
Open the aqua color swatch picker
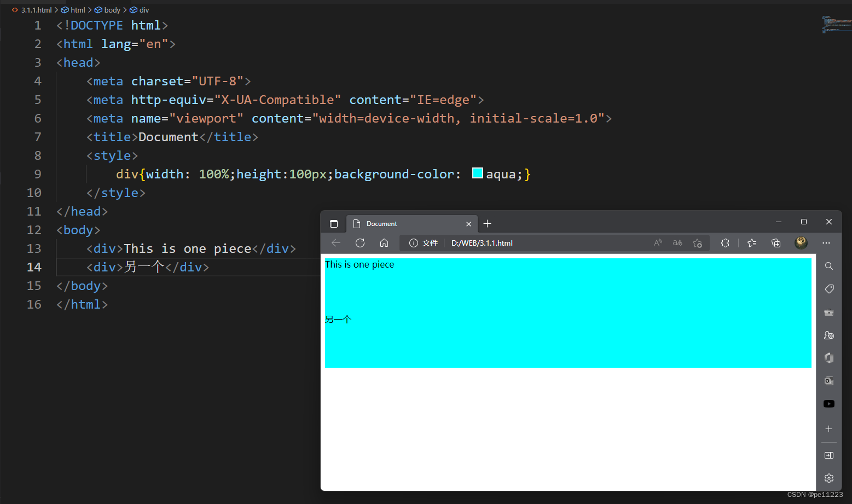click(478, 173)
